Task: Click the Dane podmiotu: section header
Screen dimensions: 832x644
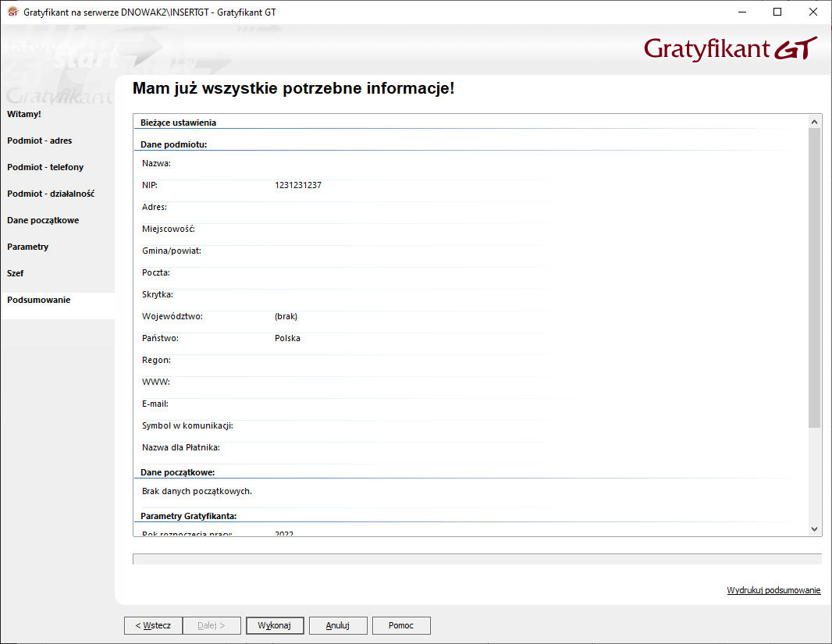Action: point(173,144)
